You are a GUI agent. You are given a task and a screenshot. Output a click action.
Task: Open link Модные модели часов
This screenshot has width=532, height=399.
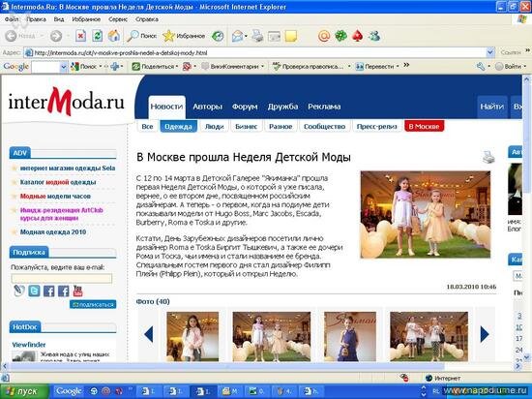pos(55,196)
